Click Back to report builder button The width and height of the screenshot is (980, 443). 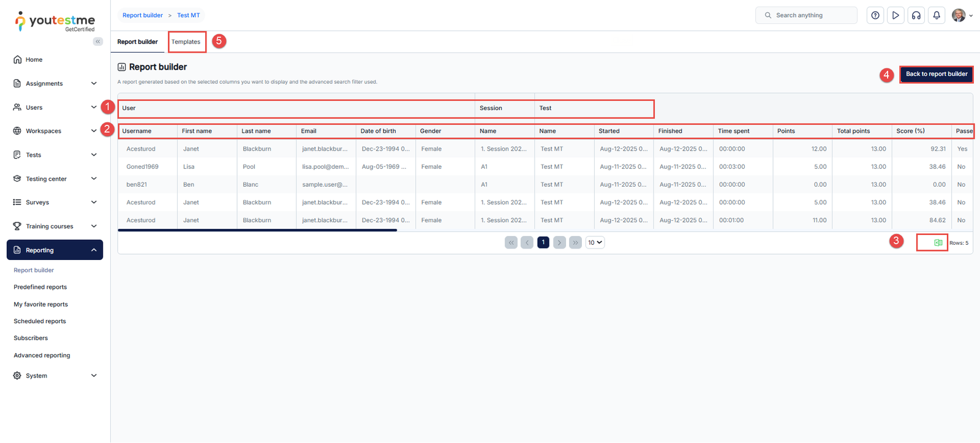point(936,74)
